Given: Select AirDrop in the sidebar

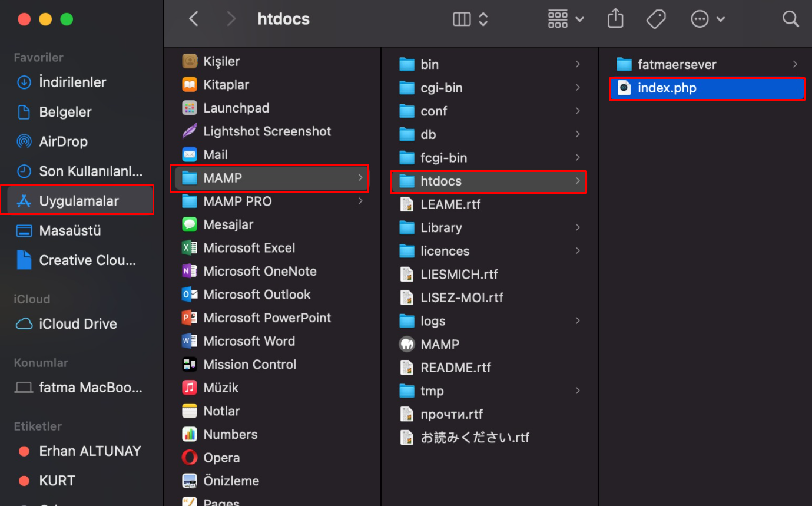Looking at the screenshot, I should pos(81,141).
